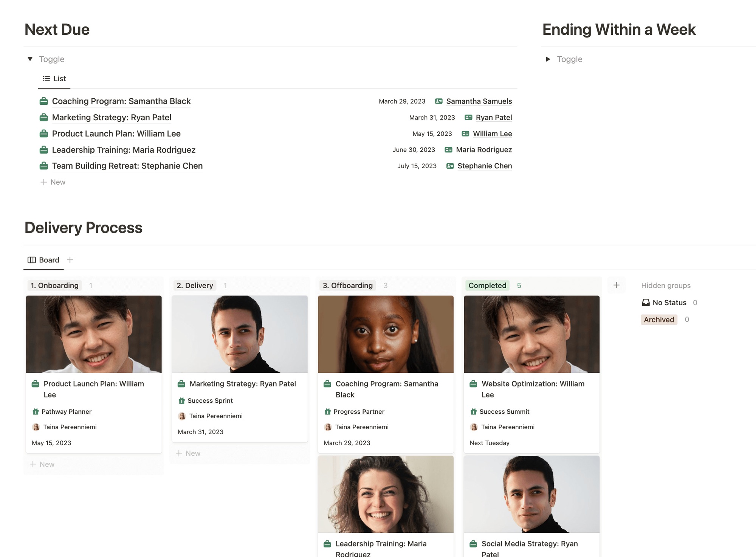The image size is (756, 557).
Task: Select Leadership Training: Maria Rodriguez card
Action: coord(386,545)
